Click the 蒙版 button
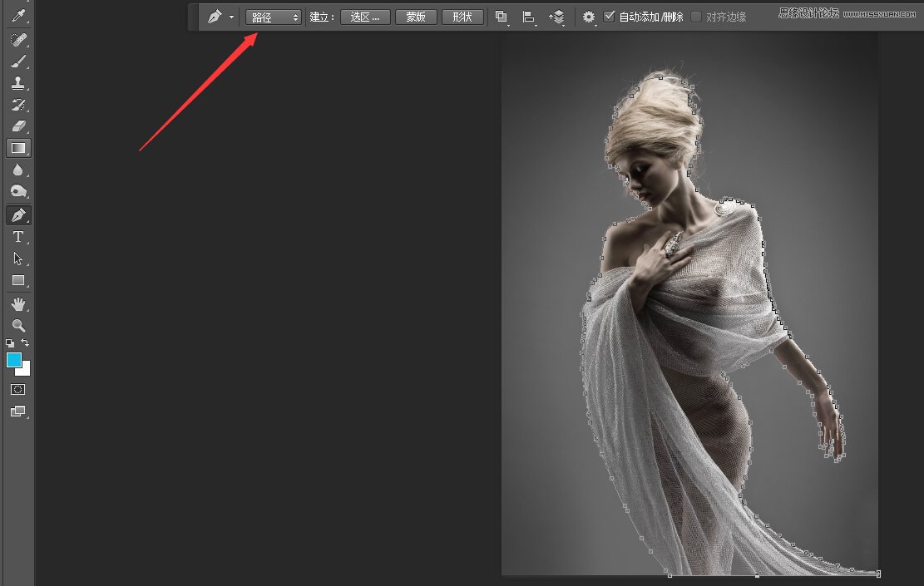The image size is (924, 586). coord(416,17)
